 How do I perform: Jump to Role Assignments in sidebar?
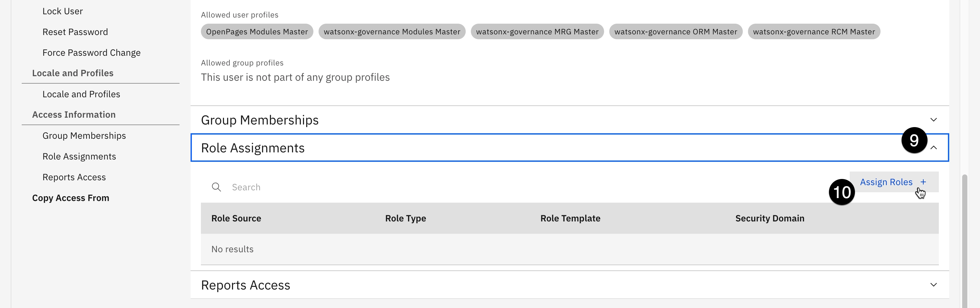(x=79, y=157)
